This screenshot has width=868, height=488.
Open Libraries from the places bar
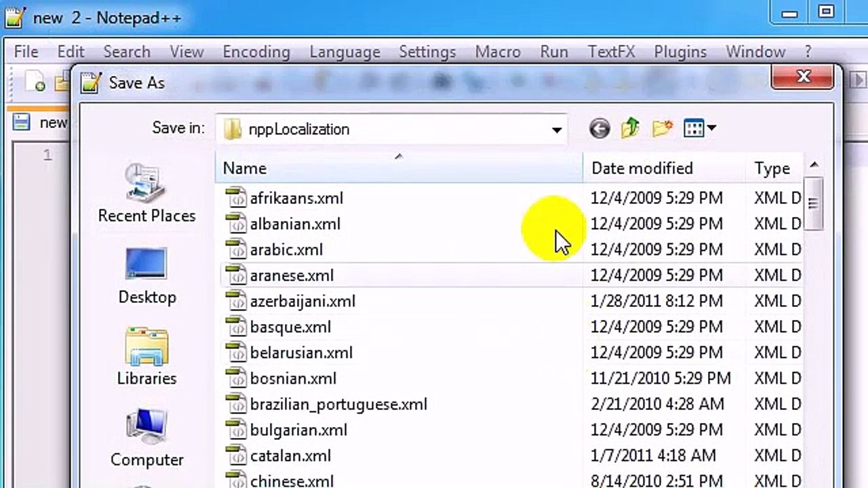[x=146, y=357]
